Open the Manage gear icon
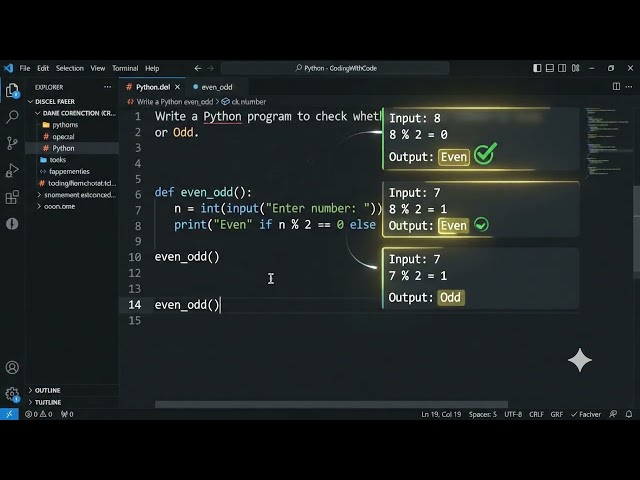 tap(12, 394)
